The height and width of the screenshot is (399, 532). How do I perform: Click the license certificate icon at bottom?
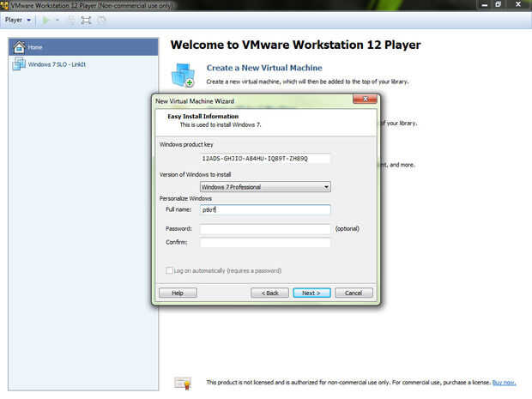[x=184, y=383]
